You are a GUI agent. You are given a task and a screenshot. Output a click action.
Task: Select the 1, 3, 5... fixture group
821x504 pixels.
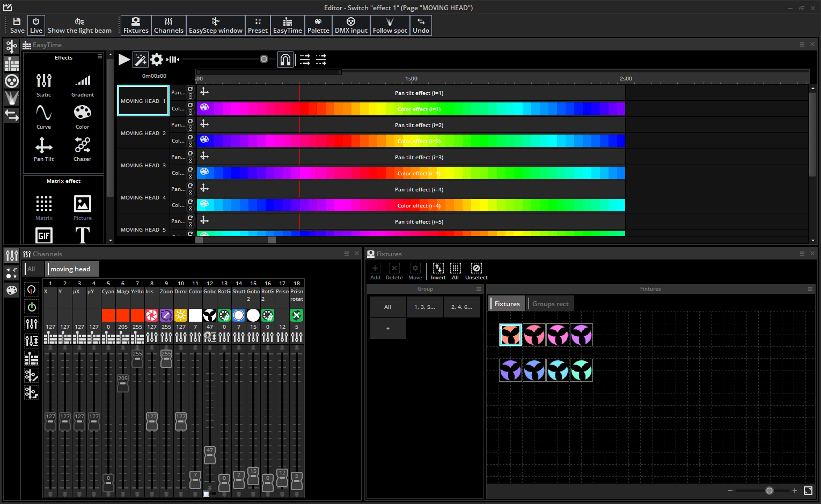pyautogui.click(x=424, y=307)
